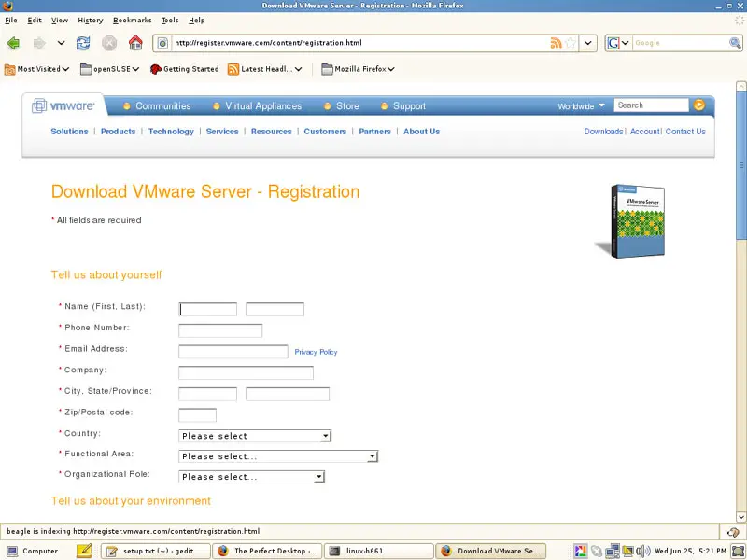
Task: Click the VMware logo
Action: pyautogui.click(x=63, y=106)
